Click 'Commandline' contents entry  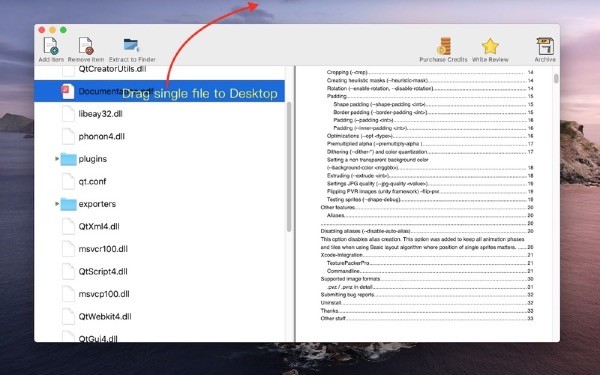(343, 271)
